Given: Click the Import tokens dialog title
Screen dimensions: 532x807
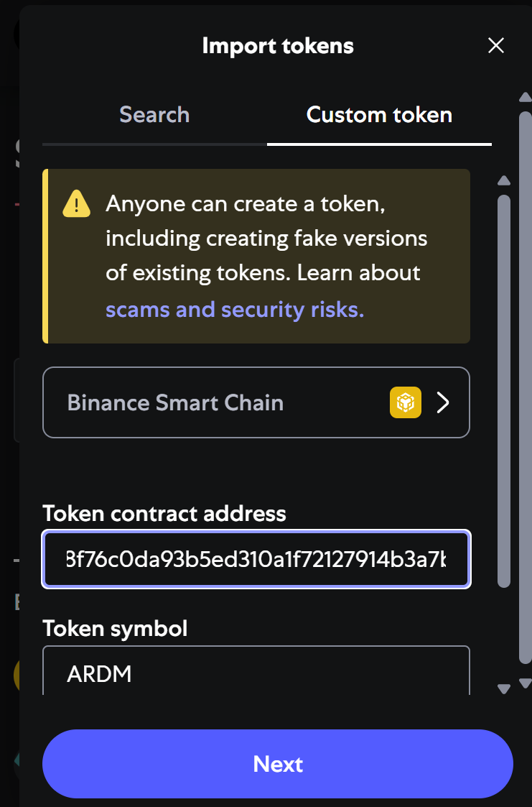Looking at the screenshot, I should click(278, 46).
